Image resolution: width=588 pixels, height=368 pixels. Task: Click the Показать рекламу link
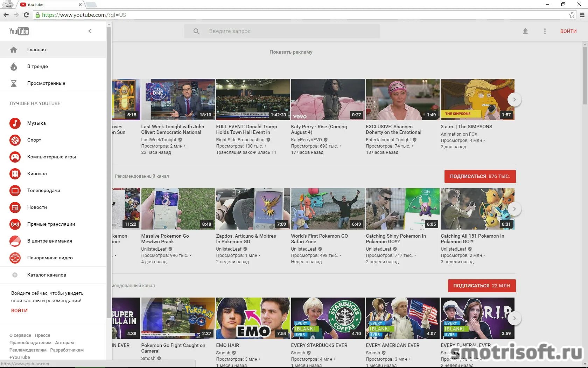[x=291, y=52]
